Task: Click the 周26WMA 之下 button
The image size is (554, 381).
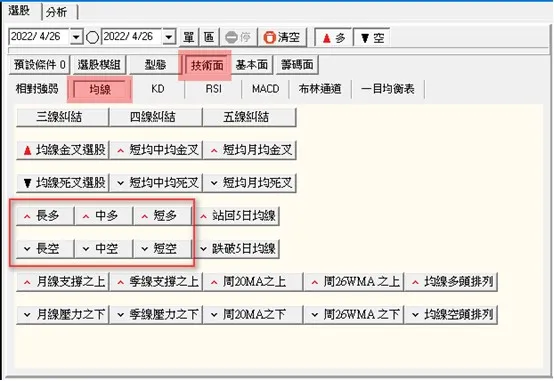Action: [353, 315]
